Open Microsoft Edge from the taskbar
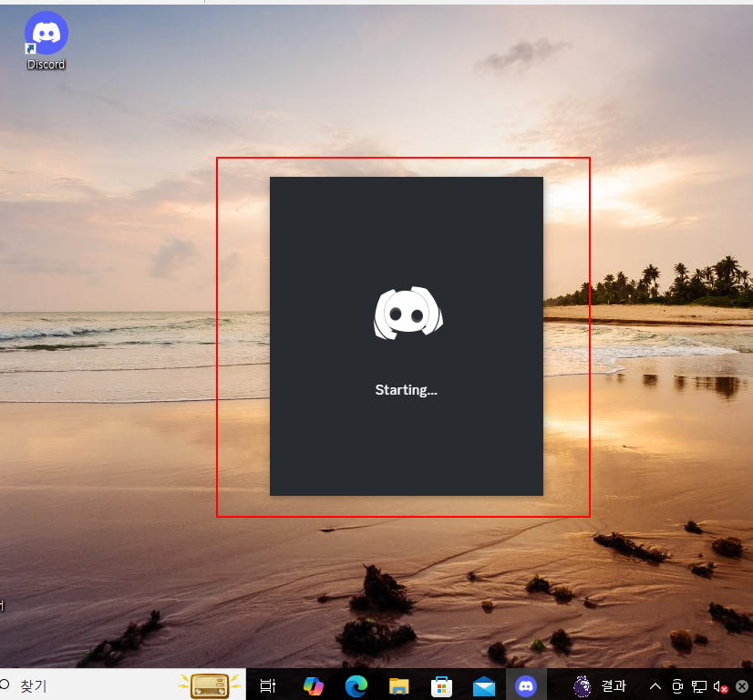 pyautogui.click(x=356, y=686)
